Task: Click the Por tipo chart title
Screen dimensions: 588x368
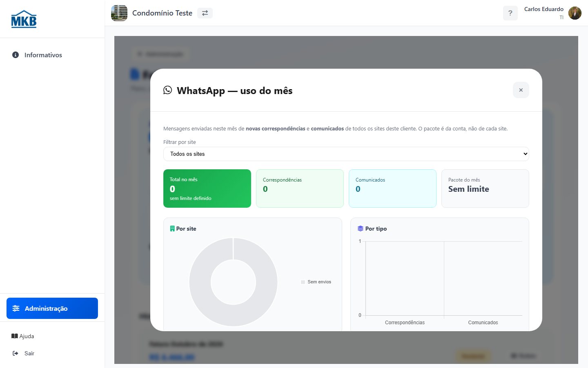Action: coord(376,229)
